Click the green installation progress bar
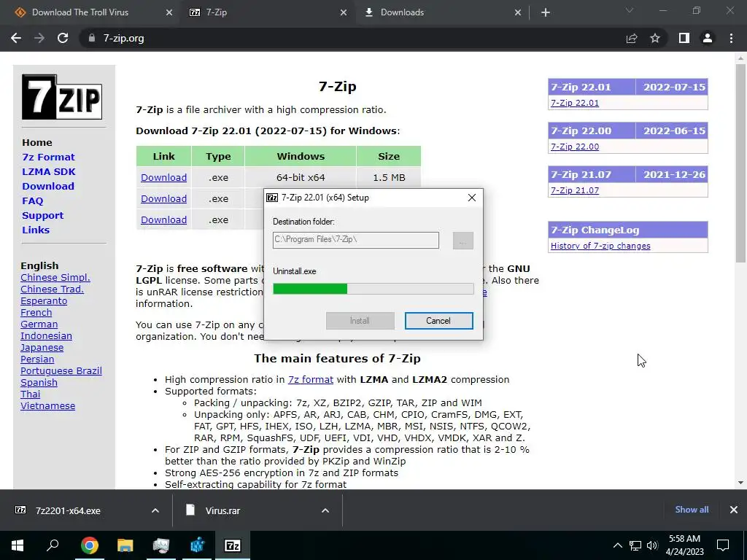The image size is (747, 560). [x=373, y=289]
